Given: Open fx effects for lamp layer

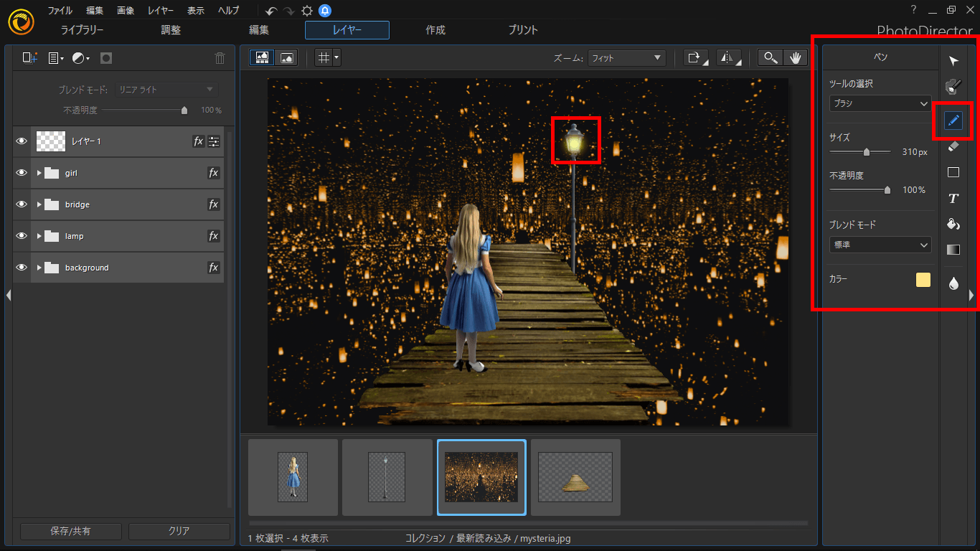Looking at the screenshot, I should [213, 236].
